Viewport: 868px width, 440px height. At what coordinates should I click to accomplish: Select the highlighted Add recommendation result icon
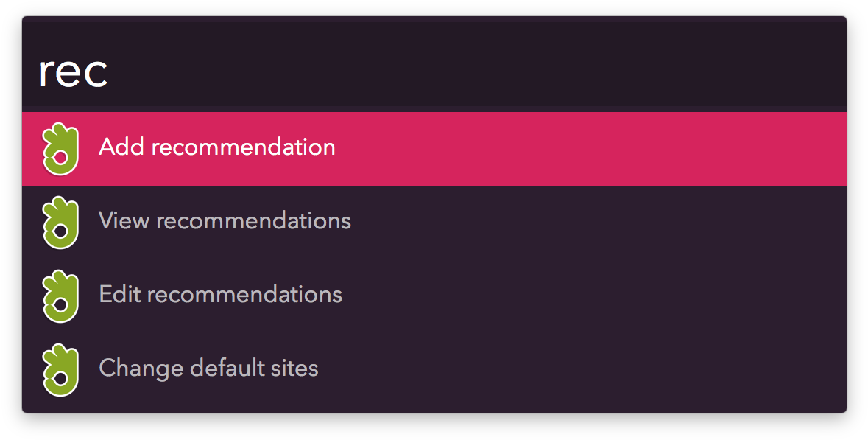(60, 148)
